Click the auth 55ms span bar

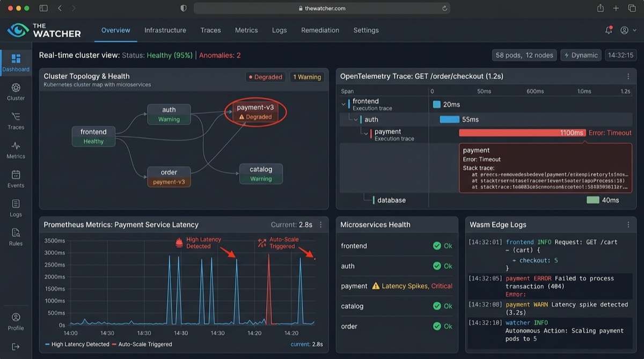pyautogui.click(x=450, y=119)
